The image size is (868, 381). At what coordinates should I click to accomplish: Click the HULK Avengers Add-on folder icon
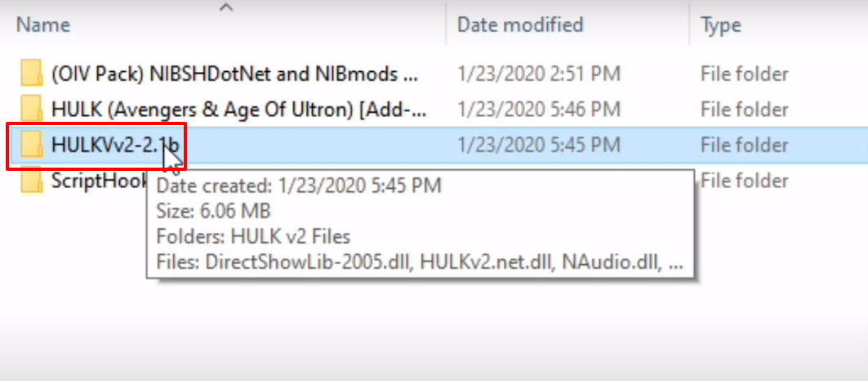[32, 110]
